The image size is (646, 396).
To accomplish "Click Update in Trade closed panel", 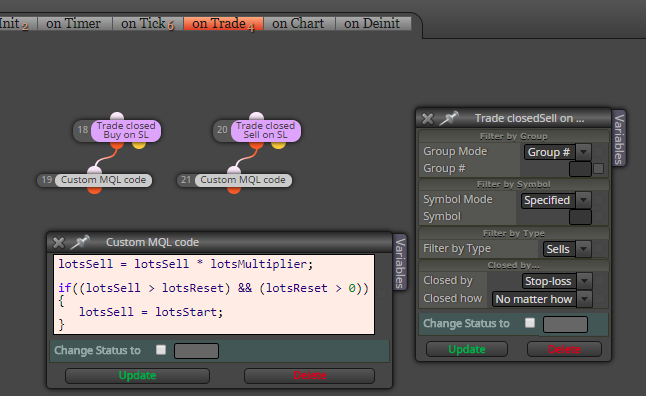I will pyautogui.click(x=467, y=349).
